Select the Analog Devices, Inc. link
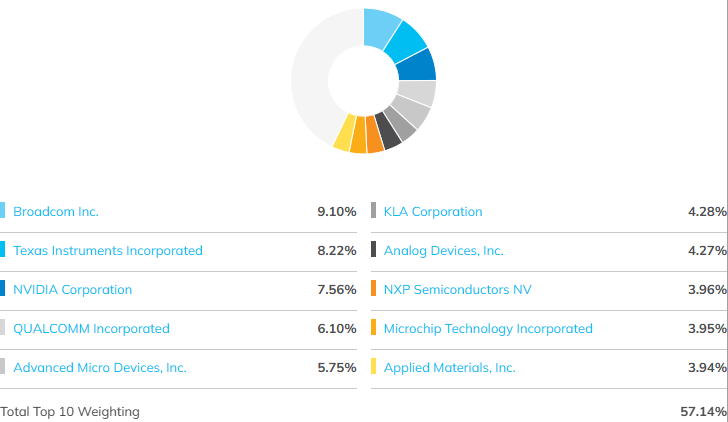 [443, 251]
